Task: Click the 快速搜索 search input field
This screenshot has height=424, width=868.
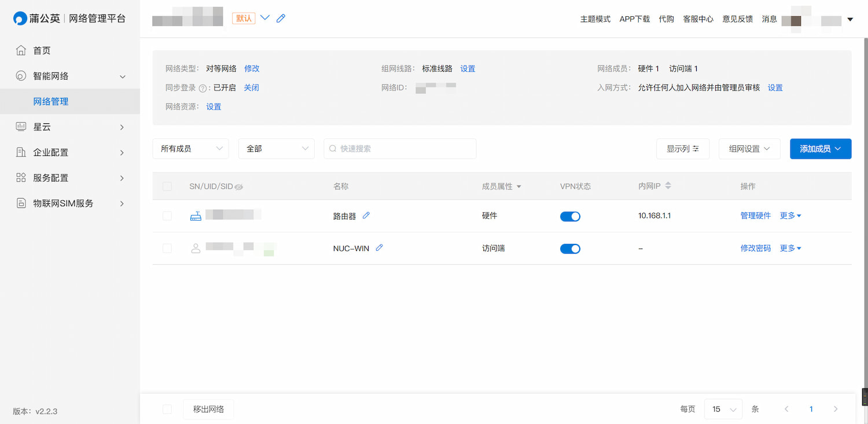Action: (399, 148)
